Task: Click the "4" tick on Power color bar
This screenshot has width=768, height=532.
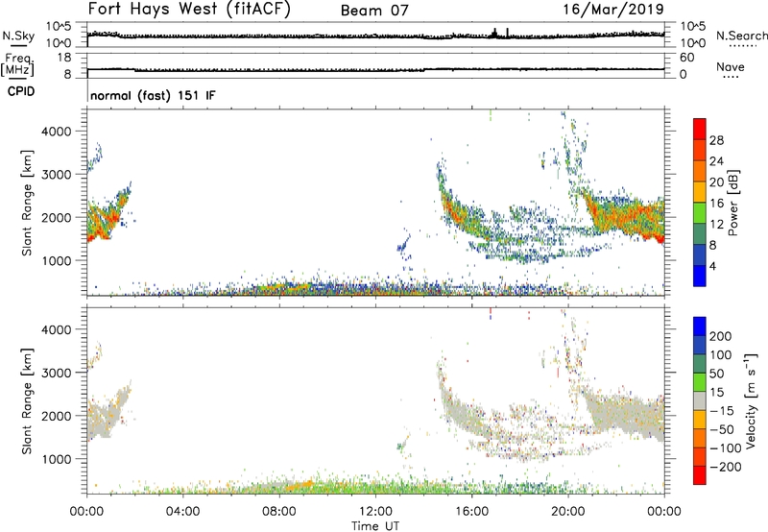Action: pos(712,266)
